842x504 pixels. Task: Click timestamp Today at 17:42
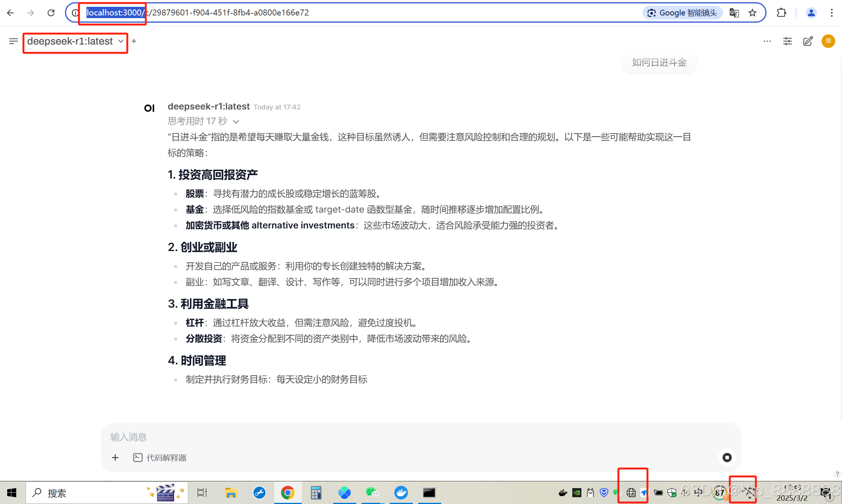tap(277, 107)
